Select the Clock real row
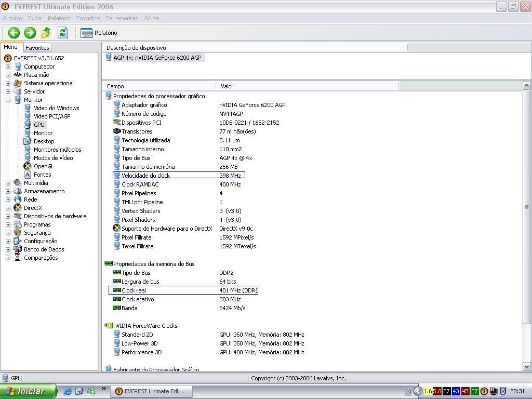This screenshot has width=532, height=399. point(183,290)
